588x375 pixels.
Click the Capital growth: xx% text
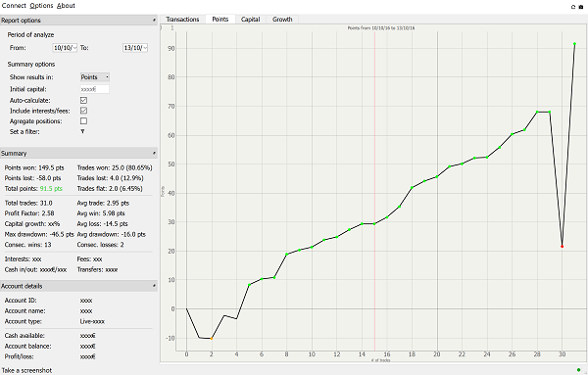click(32, 223)
